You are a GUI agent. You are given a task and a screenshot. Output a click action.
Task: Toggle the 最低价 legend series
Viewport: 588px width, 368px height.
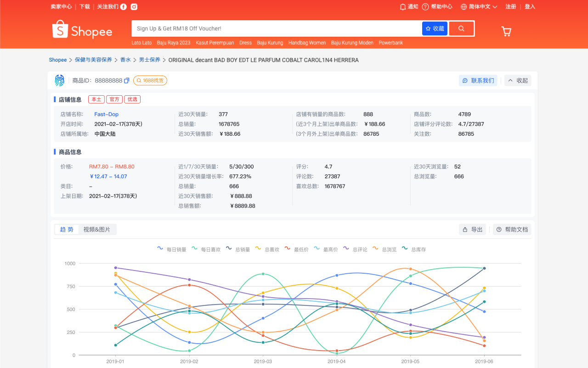click(x=297, y=249)
